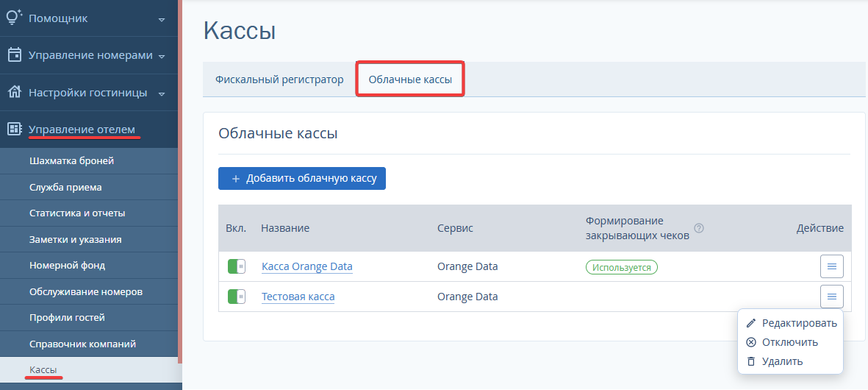Expand the Управление номерами dropdown arrow
This screenshot has width=868, height=390.
pos(162,57)
